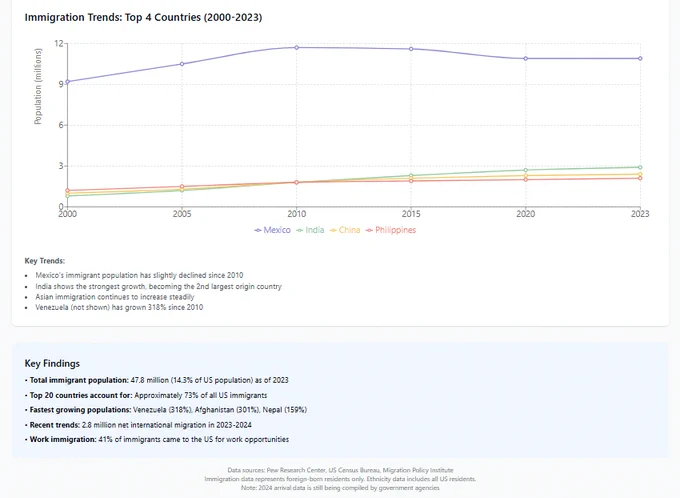The height and width of the screenshot is (498, 680).
Task: Click the 12 y-axis tick label
Action: 59,43
